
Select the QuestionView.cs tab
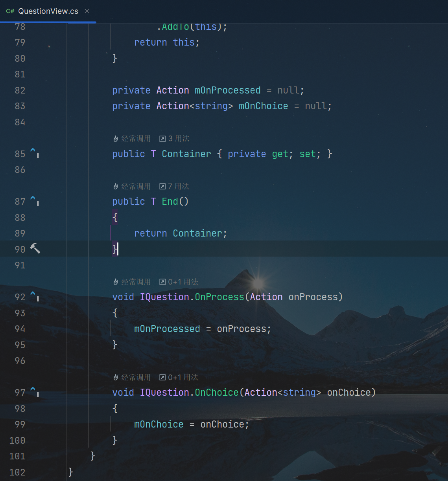[48, 11]
